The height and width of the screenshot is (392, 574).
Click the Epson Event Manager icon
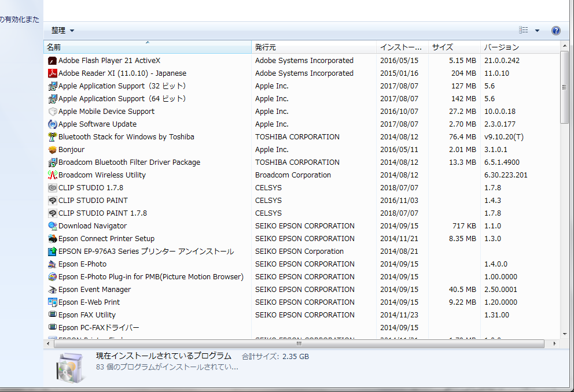pyautogui.click(x=53, y=290)
